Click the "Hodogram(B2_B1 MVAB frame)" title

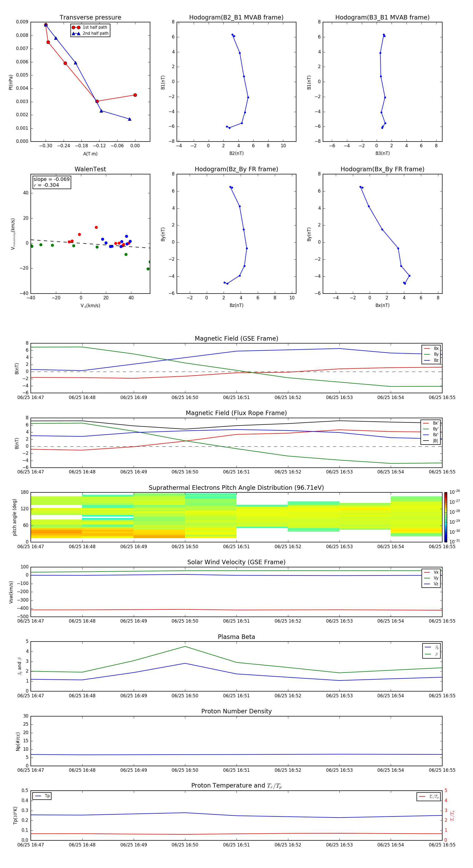(x=236, y=18)
